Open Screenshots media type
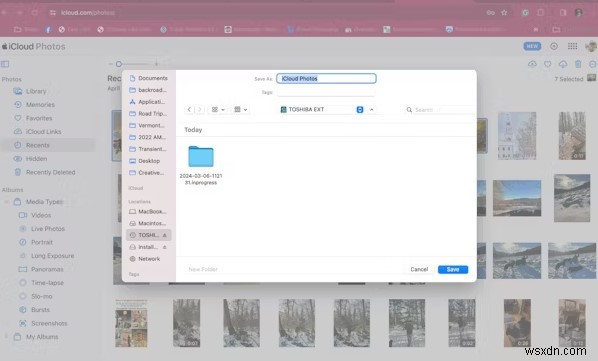598x361 pixels. [x=50, y=324]
